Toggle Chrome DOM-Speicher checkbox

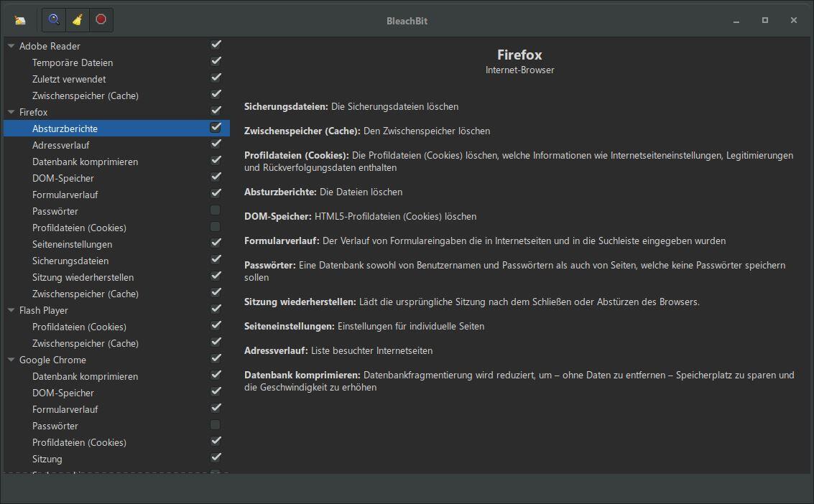(x=216, y=391)
